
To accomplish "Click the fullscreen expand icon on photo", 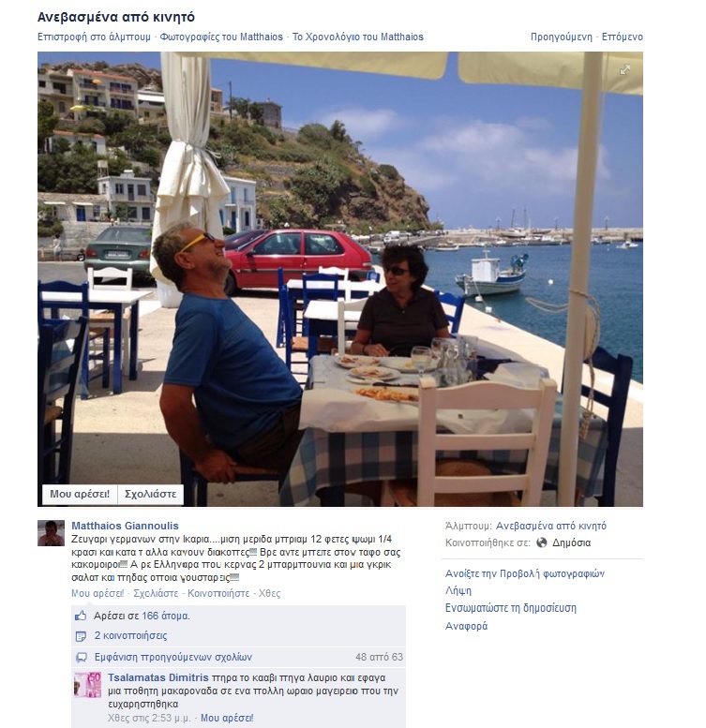I will click(625, 69).
